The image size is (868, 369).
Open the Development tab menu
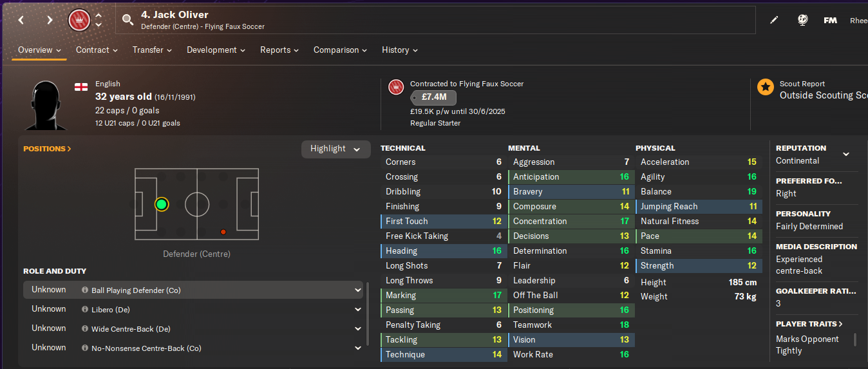[x=216, y=50]
